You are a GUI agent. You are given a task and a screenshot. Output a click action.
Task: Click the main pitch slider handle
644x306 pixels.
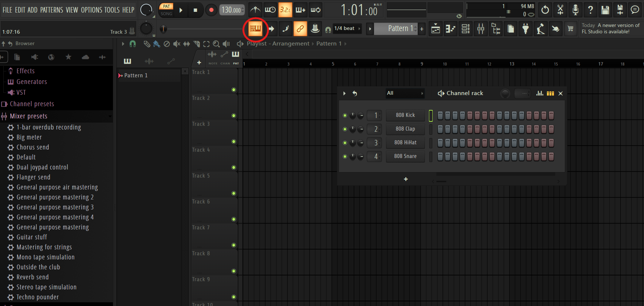[163, 28]
